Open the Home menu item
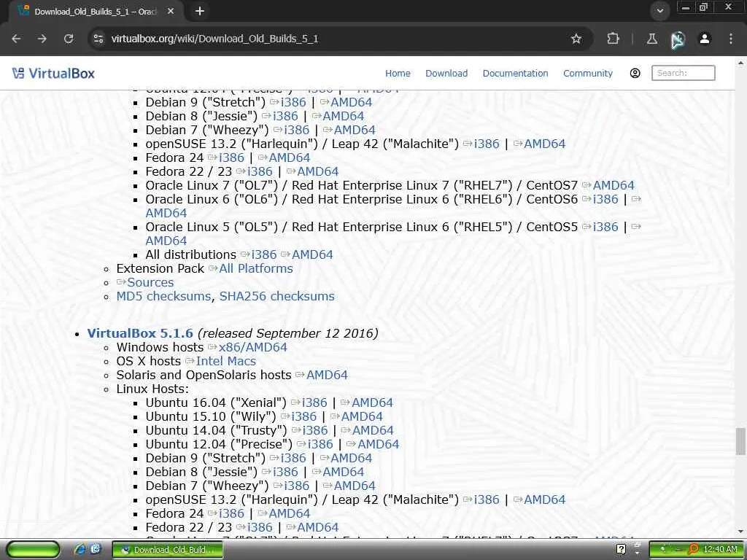Image resolution: width=747 pixels, height=560 pixels. (x=398, y=74)
